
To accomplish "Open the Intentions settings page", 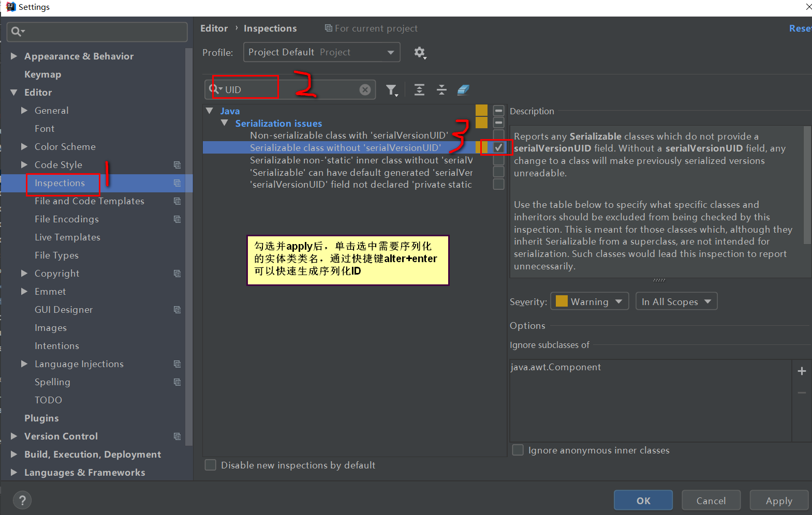I will (57, 346).
